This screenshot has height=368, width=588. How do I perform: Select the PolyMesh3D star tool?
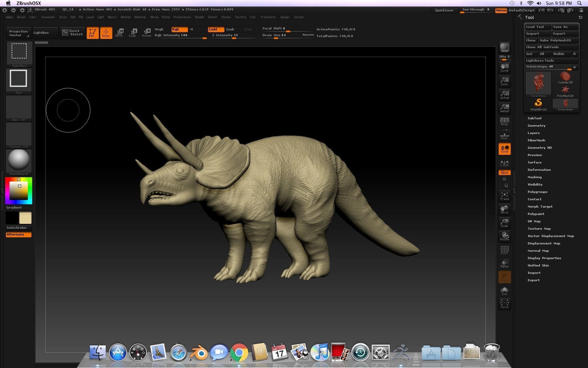pos(565,91)
